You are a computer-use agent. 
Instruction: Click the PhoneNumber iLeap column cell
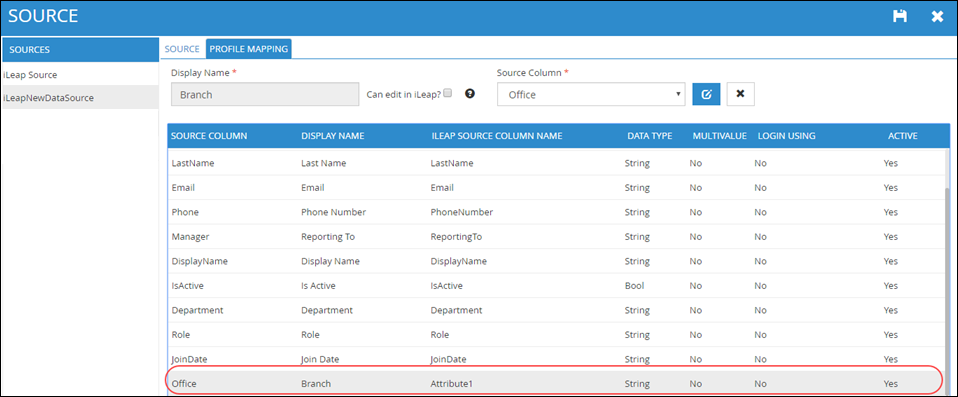coord(462,212)
